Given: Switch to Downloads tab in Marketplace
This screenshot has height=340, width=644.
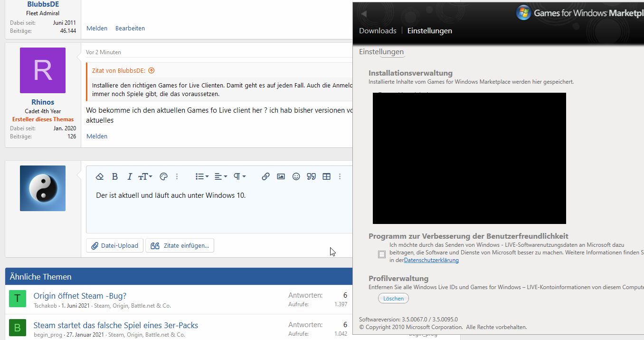Looking at the screenshot, I should click(378, 30).
